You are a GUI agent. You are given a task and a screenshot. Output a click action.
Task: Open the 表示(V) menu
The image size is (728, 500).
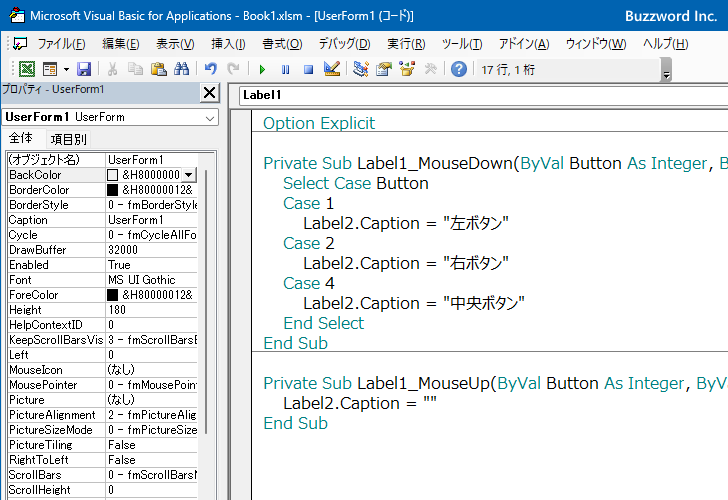pyautogui.click(x=175, y=44)
